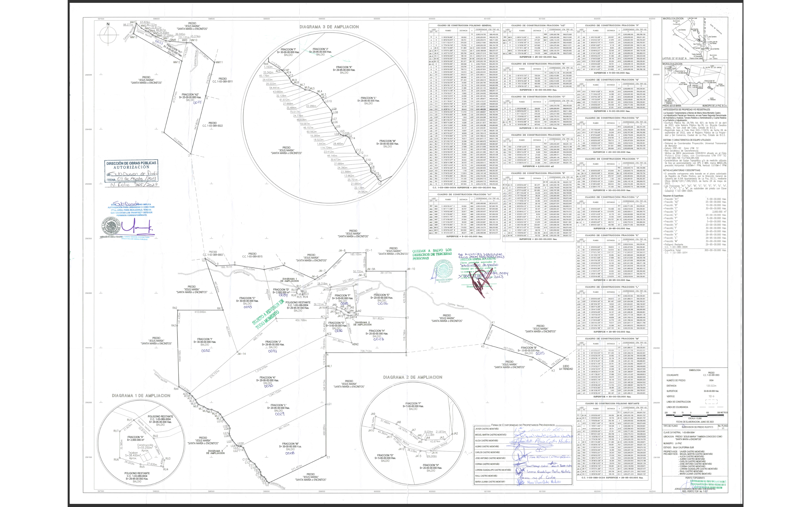Click the Simbología legend heading

coord(694,370)
